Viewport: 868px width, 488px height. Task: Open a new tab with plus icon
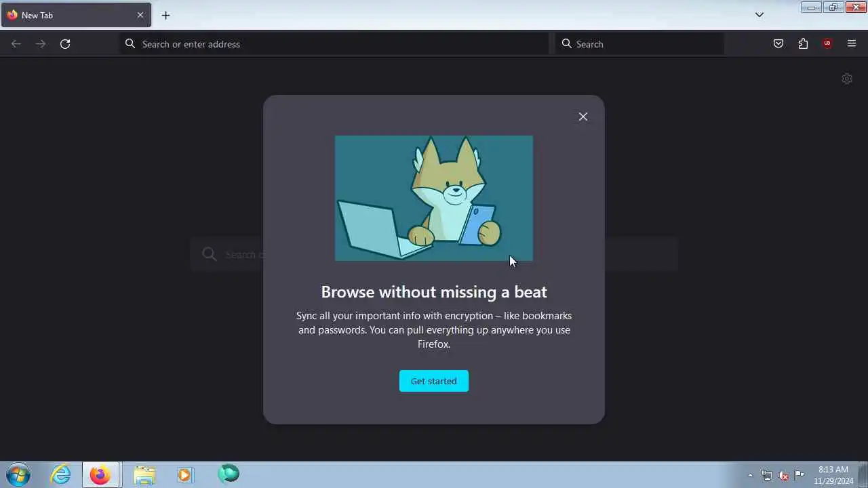click(165, 15)
